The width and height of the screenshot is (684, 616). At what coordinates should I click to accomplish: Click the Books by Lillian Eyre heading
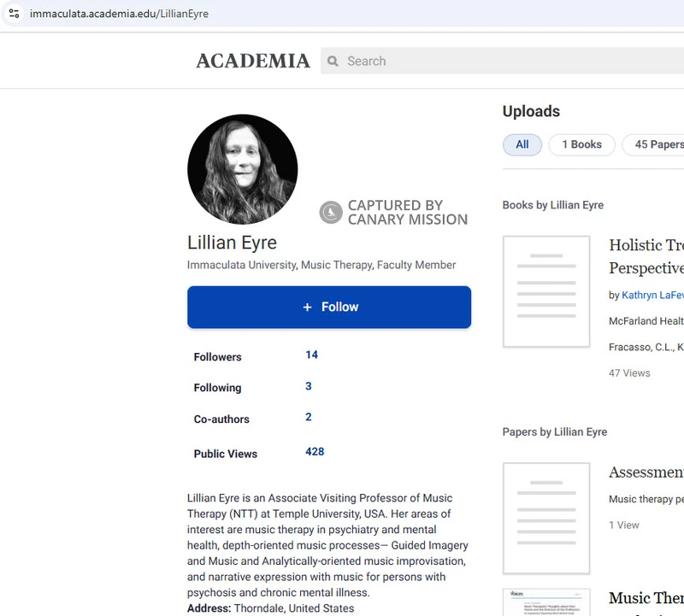click(x=553, y=205)
